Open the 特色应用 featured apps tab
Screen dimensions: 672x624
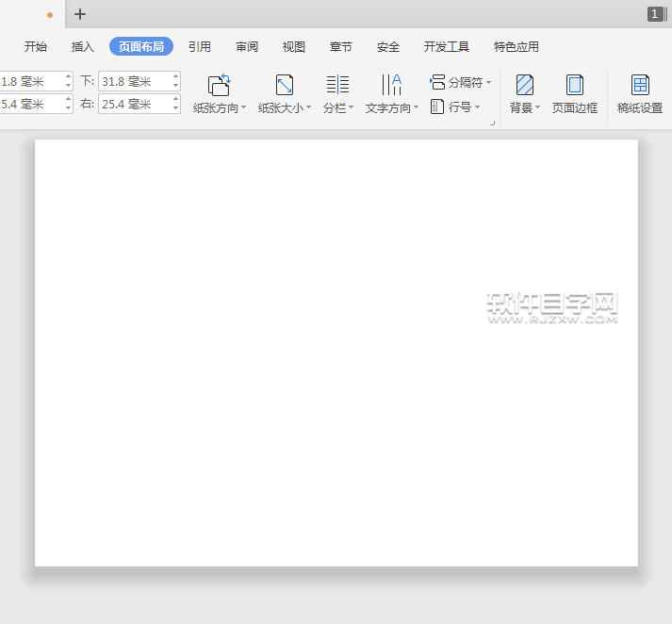tap(516, 46)
